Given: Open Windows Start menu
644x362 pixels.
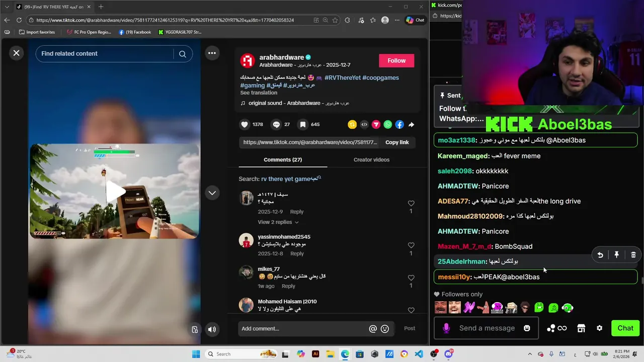Looking at the screenshot, I should coord(196,354).
